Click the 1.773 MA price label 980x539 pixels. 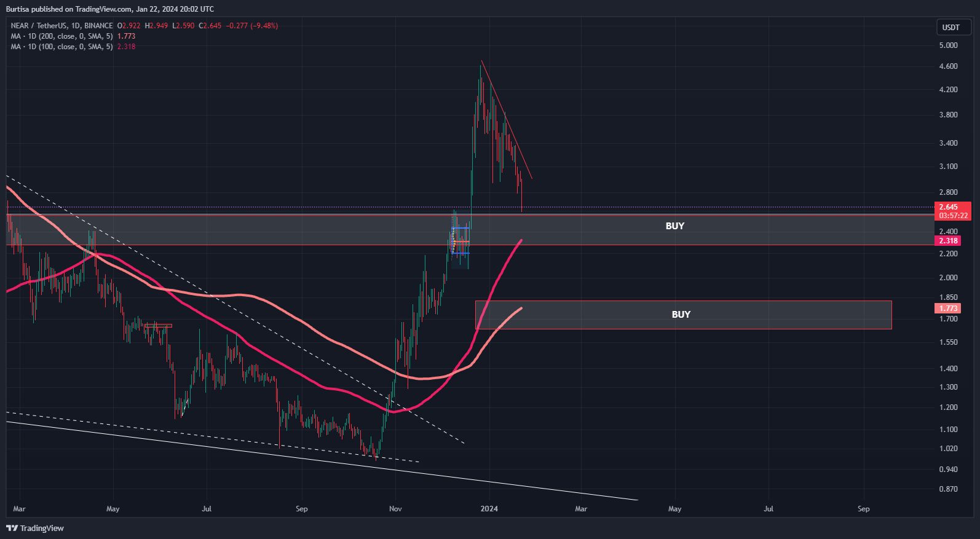pos(947,309)
